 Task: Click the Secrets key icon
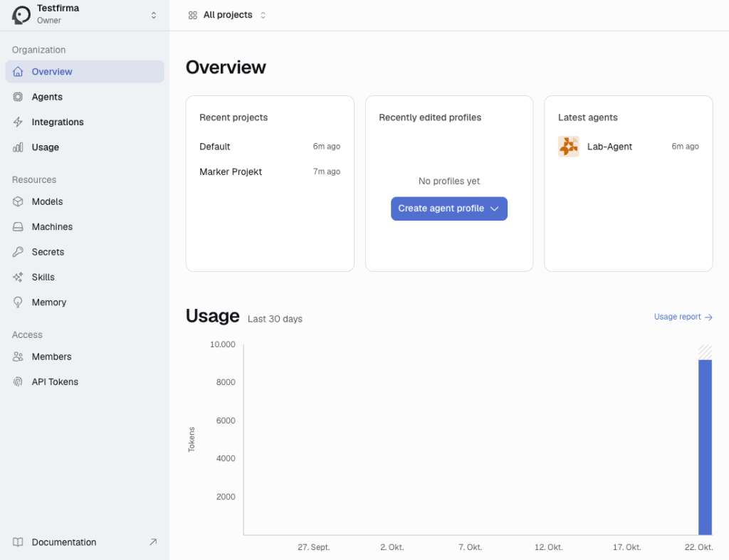click(18, 252)
